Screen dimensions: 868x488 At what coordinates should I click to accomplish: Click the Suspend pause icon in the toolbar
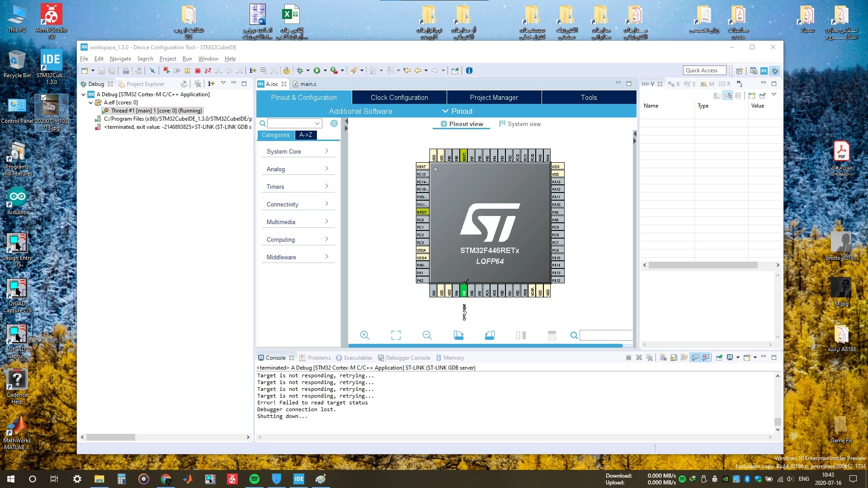click(x=187, y=70)
